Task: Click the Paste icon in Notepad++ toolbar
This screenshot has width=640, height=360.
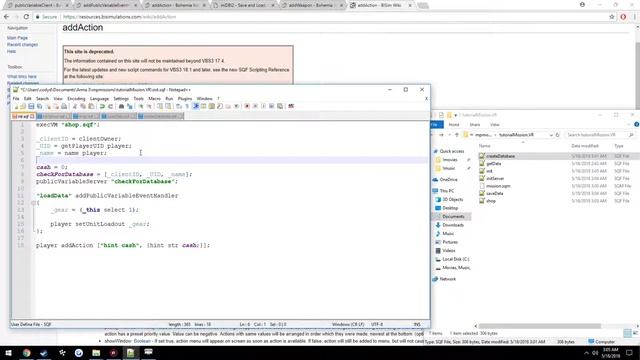Action: point(91,106)
